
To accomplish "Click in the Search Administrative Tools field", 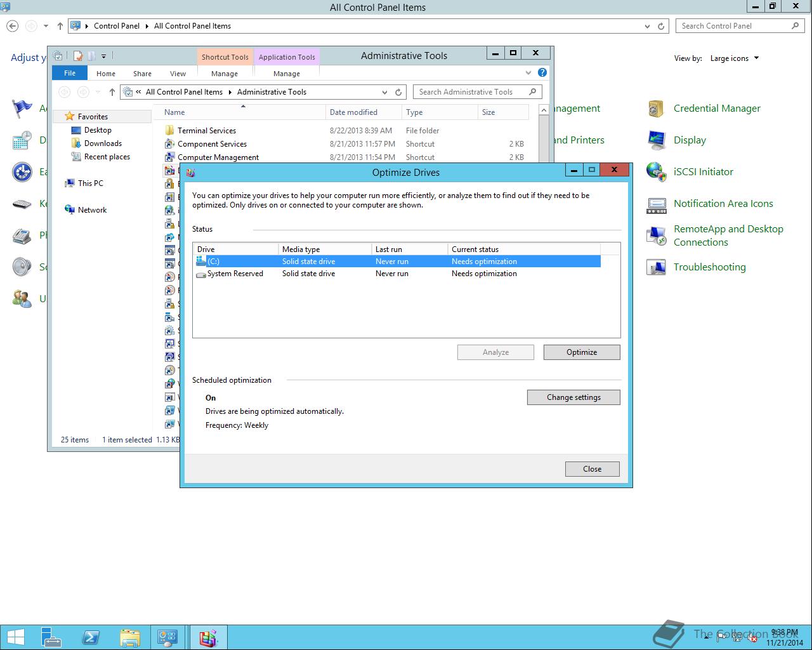I will pyautogui.click(x=477, y=92).
